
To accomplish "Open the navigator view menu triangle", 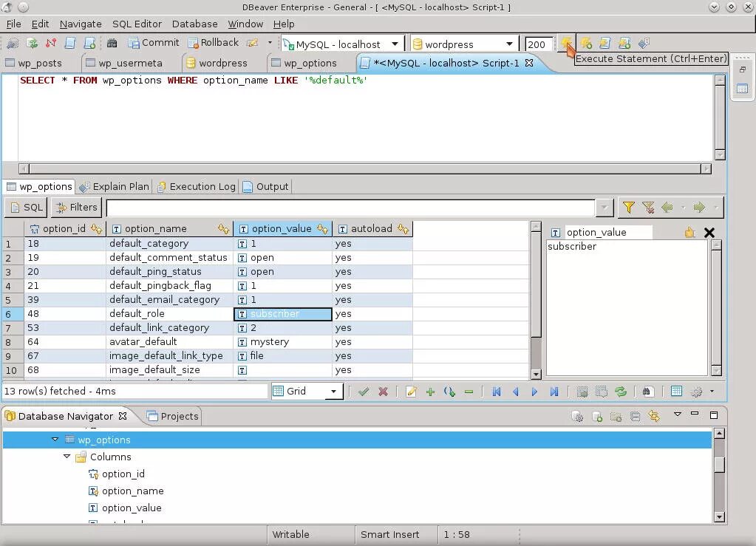I will click(x=678, y=414).
